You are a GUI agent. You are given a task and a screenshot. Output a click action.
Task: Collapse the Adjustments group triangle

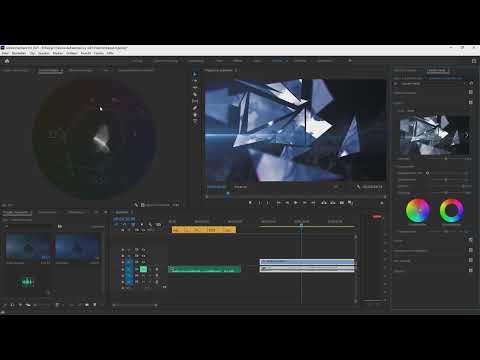396,166
